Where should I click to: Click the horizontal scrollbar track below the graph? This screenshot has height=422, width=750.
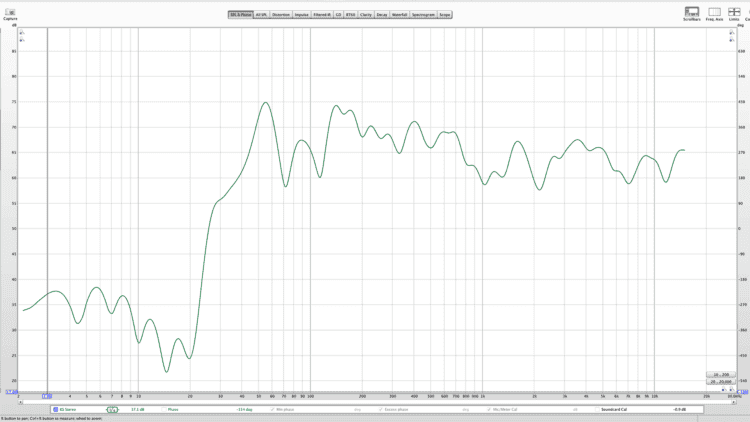377,402
